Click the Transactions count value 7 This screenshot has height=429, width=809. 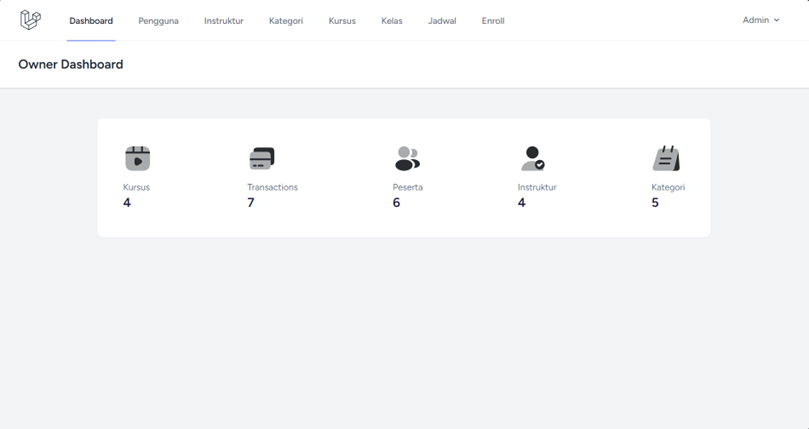tap(251, 202)
